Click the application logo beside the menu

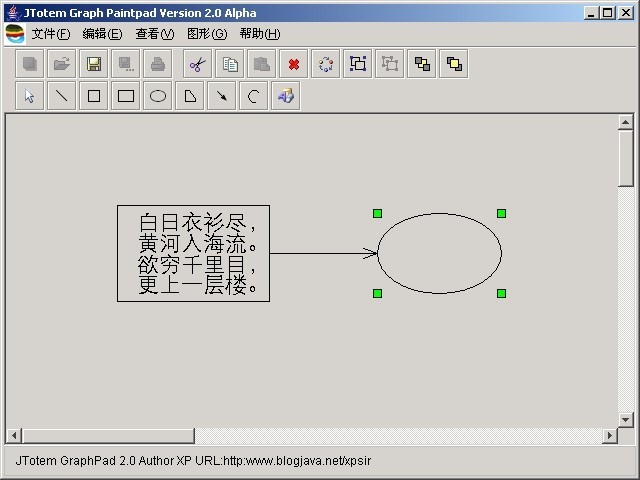pos(15,33)
